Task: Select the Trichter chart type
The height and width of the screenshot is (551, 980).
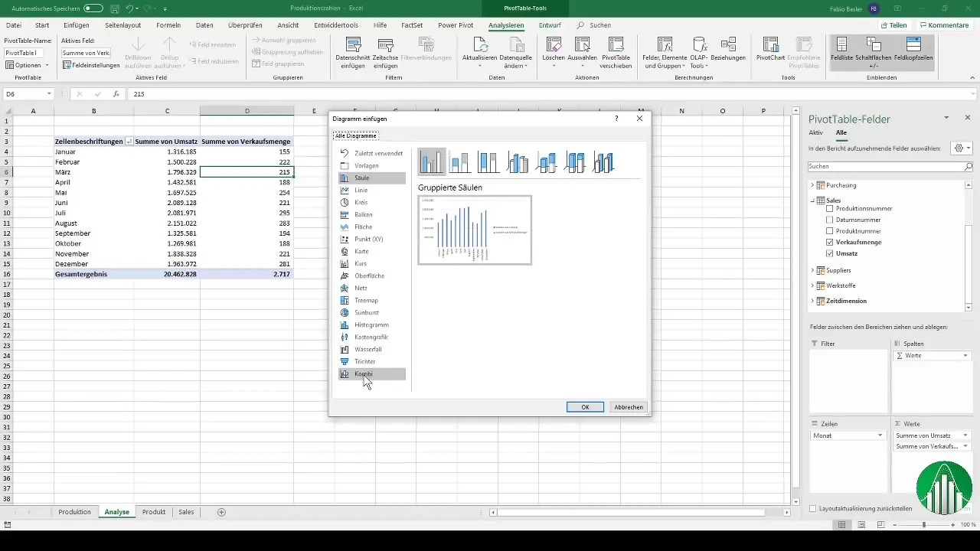Action: [371, 361]
